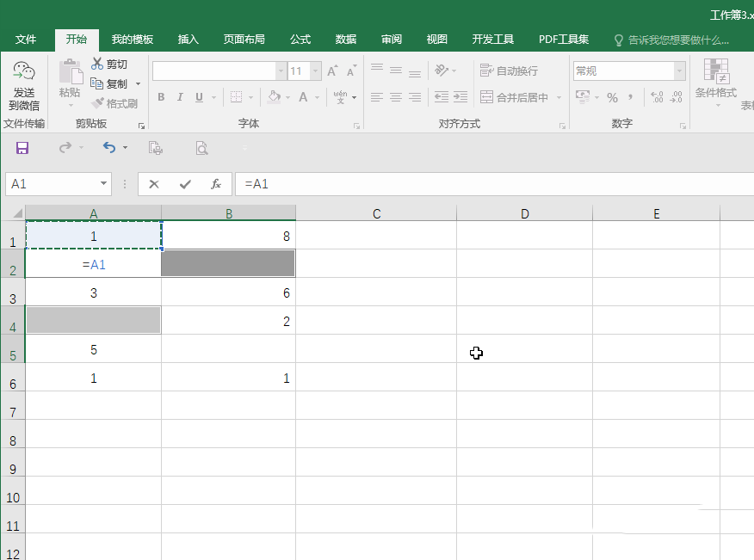Expand the undo history dropdown arrow
The width and height of the screenshot is (754, 560).
125,148
